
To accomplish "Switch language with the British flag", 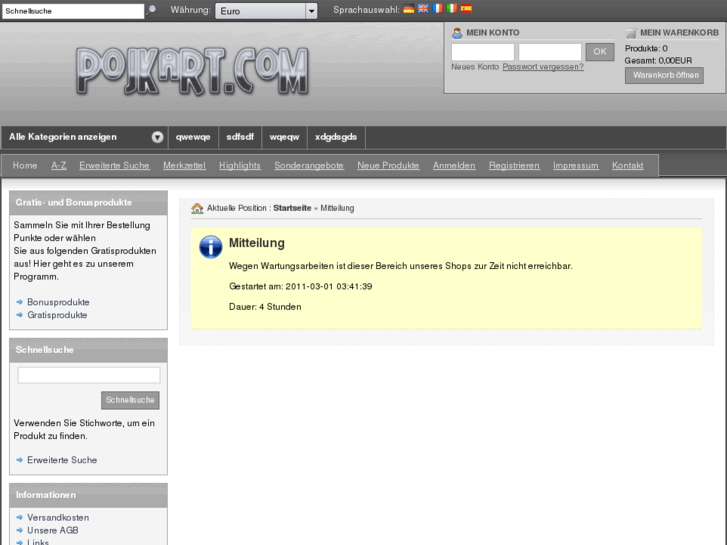I will click(x=423, y=8).
